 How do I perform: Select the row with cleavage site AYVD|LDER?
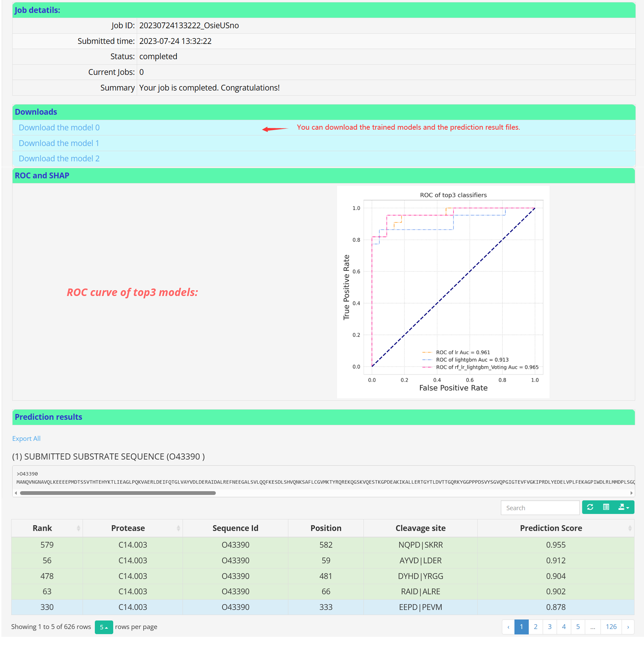323,561
